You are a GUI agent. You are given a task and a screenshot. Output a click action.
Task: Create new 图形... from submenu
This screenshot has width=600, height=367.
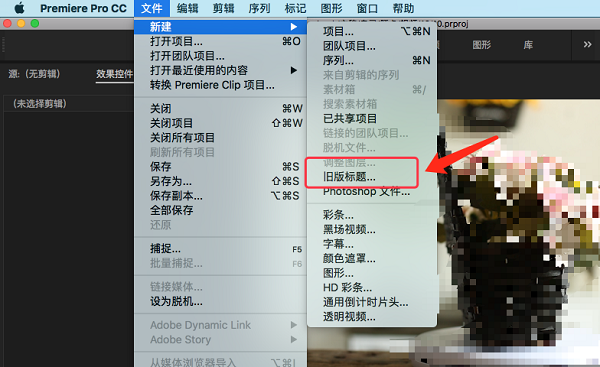tap(372, 273)
